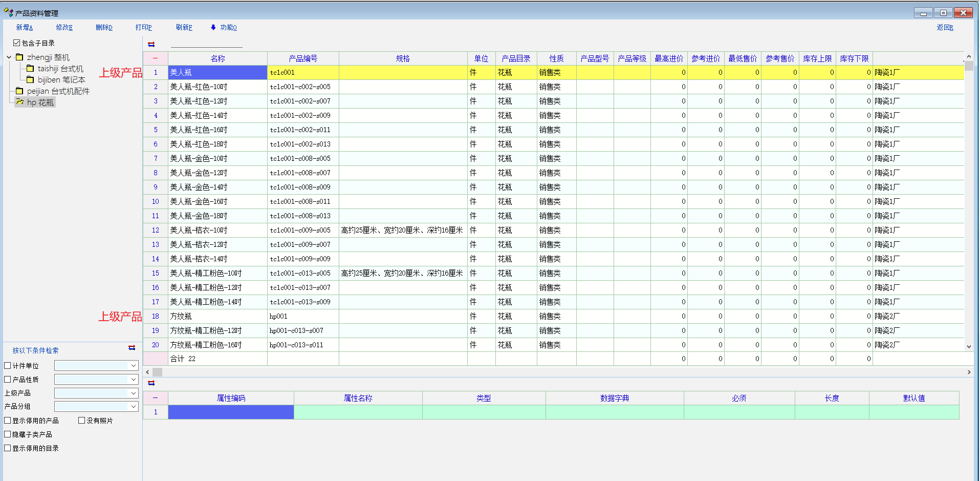Open the 上级产品 dropdown list

[x=134, y=393]
